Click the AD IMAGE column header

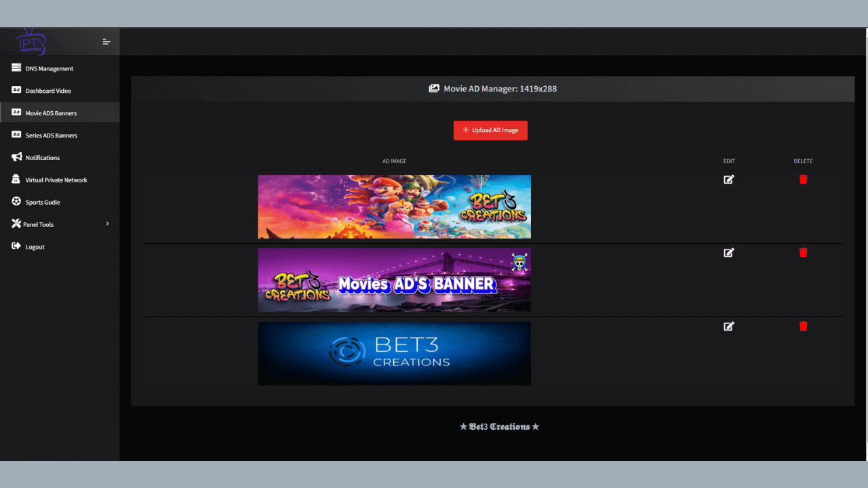pyautogui.click(x=395, y=161)
